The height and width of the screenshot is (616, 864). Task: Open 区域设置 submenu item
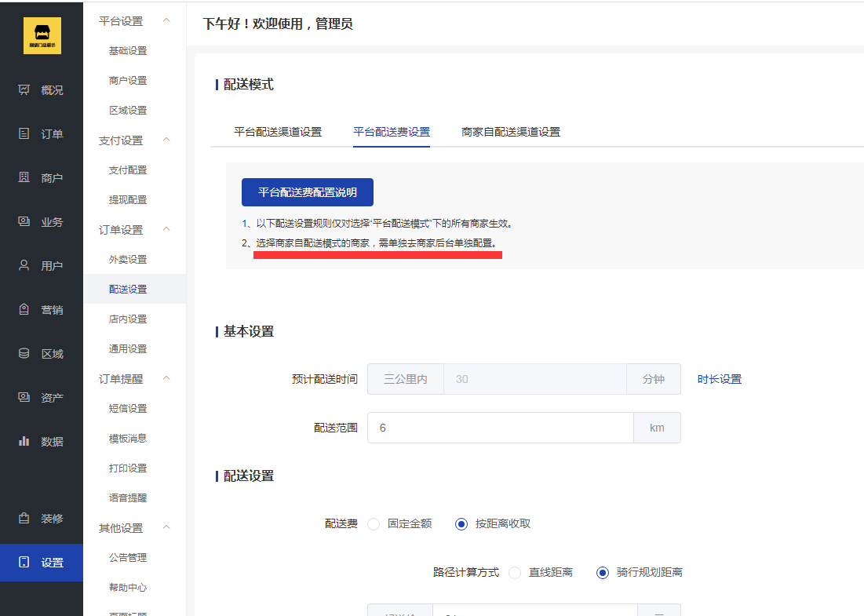(x=128, y=110)
